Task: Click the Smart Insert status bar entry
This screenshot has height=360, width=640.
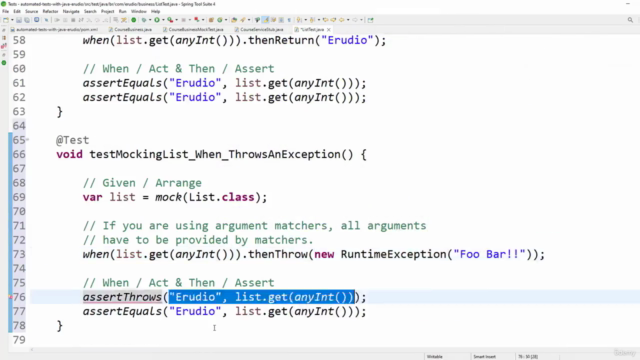Action: 484,356
